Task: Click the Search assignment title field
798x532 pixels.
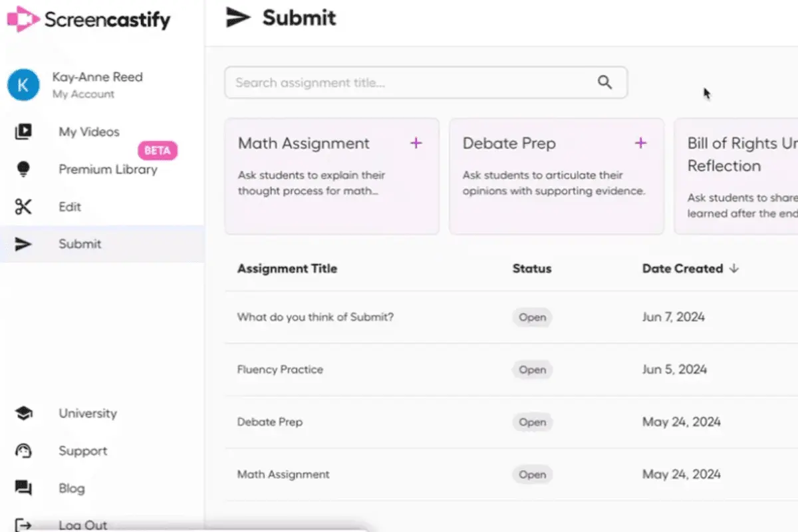Action: click(x=426, y=82)
